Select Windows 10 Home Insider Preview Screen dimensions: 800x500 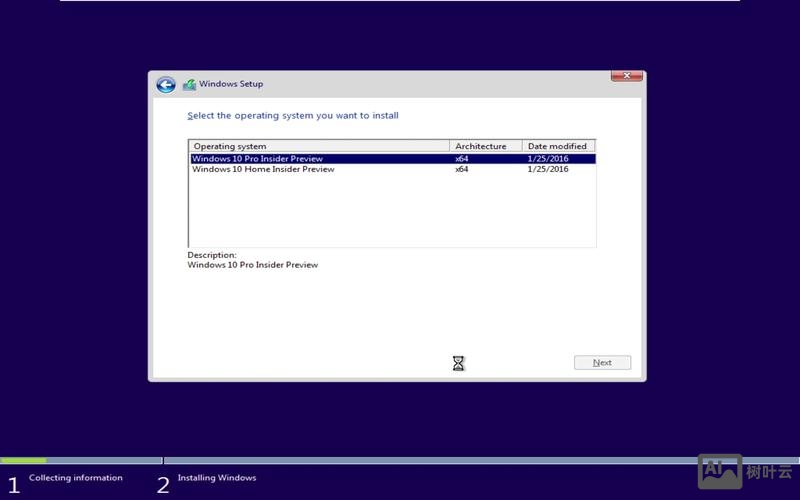[263, 169]
